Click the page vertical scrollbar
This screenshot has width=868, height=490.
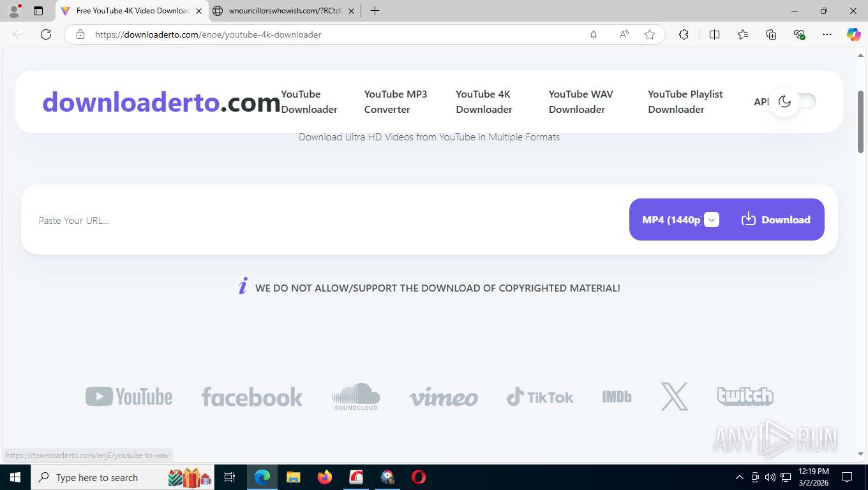point(860,121)
